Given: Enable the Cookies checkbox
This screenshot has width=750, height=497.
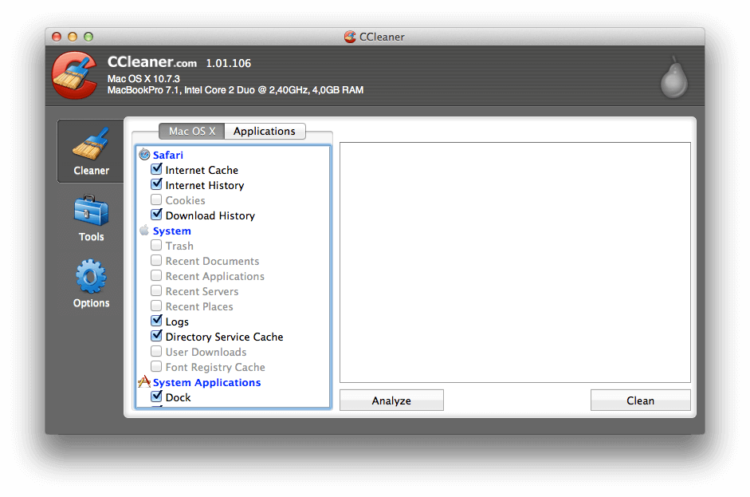Looking at the screenshot, I should (x=156, y=199).
